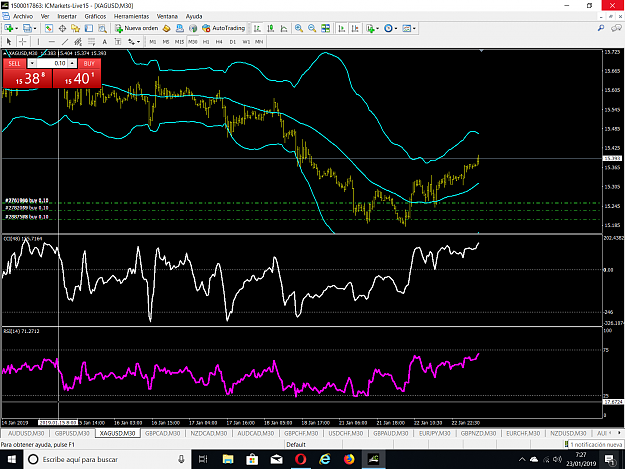Switch chart to line chart style
Viewport: 625px width, 469px height.
(x=284, y=28)
